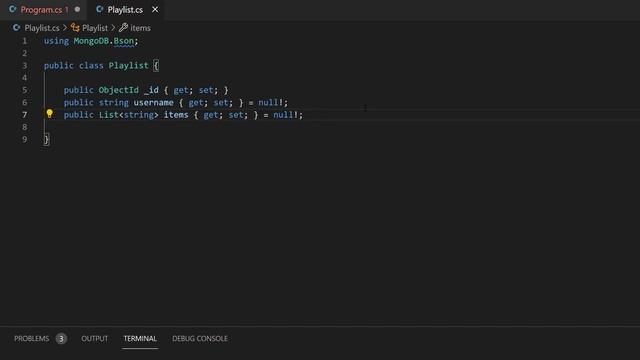Open the OUTPUT panel tab

[95, 338]
